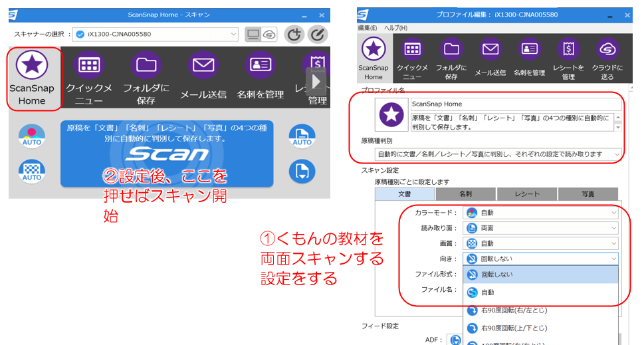Viewport: 644px width, 345px height.
Task: Show more profiles with right arrow
Action: coord(316,82)
